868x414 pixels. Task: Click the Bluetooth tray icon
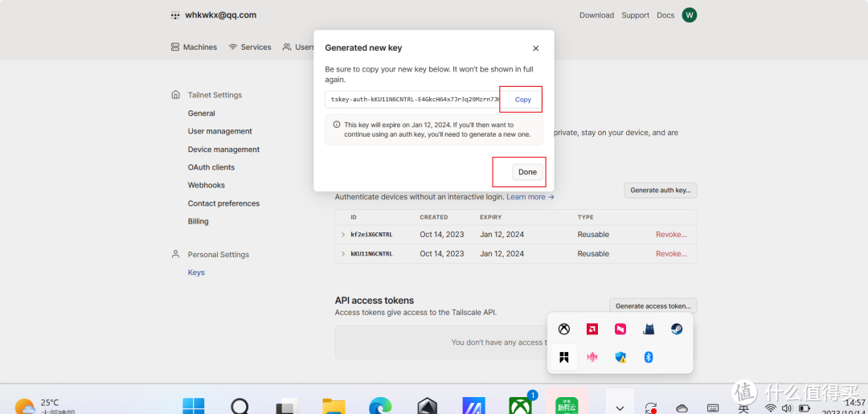pos(649,357)
